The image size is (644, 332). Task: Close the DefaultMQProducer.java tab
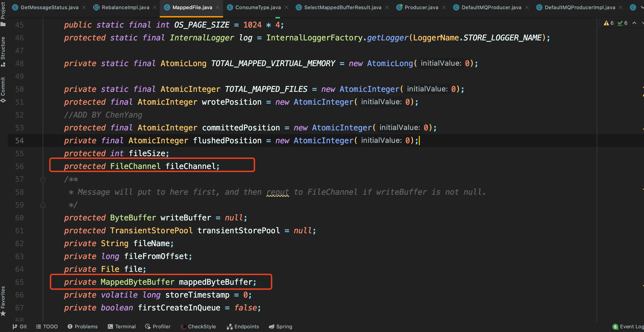tap(527, 8)
